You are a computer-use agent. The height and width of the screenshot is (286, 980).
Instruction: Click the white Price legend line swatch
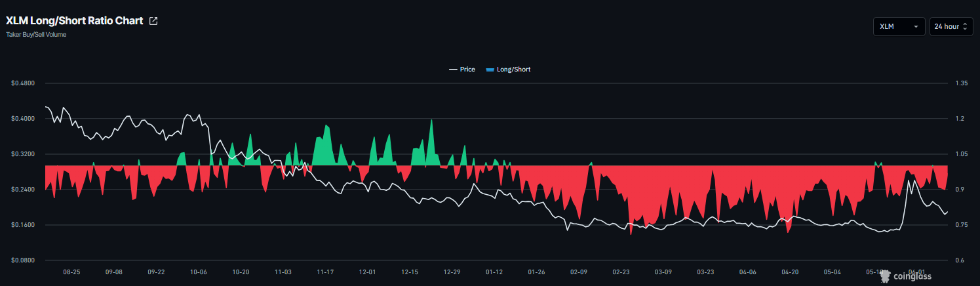453,69
